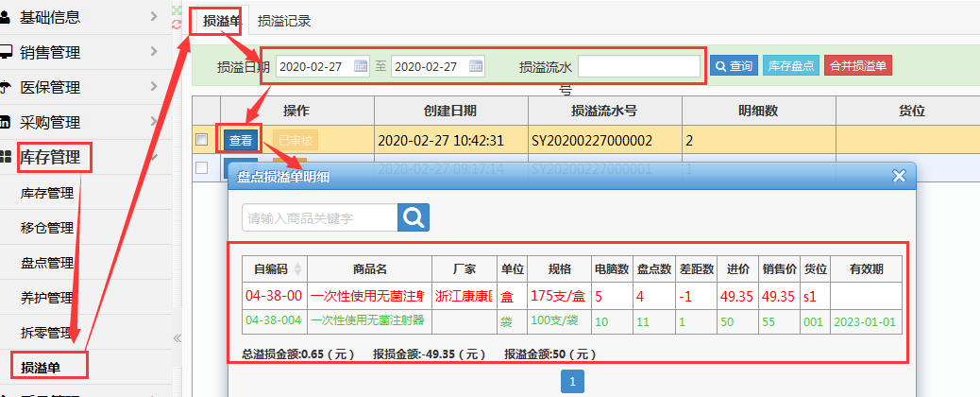Image resolution: width=980 pixels, height=397 pixels.
Task: Focus the 请输入商品关键字 search box
Action: pyautogui.click(x=319, y=218)
